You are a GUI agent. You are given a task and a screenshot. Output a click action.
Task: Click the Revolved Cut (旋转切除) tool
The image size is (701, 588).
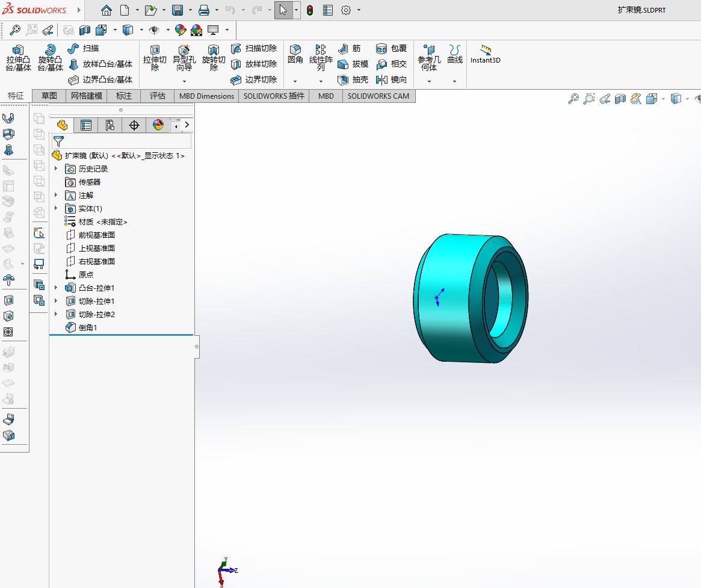click(x=214, y=58)
